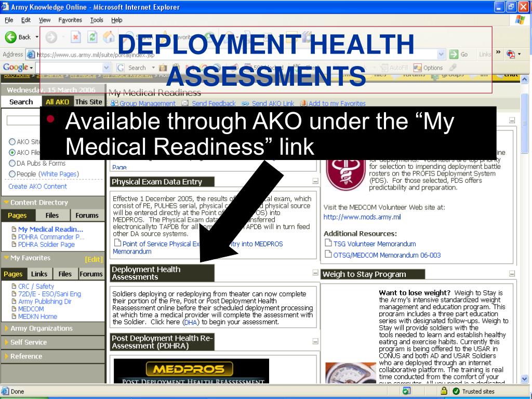Screen dimensions: 532x399
Task: Open the PDHRA Commander page link
Action: (51, 237)
